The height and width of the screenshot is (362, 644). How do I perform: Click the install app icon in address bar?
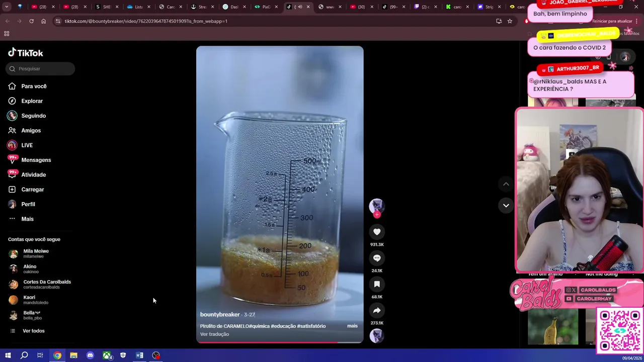(x=499, y=21)
